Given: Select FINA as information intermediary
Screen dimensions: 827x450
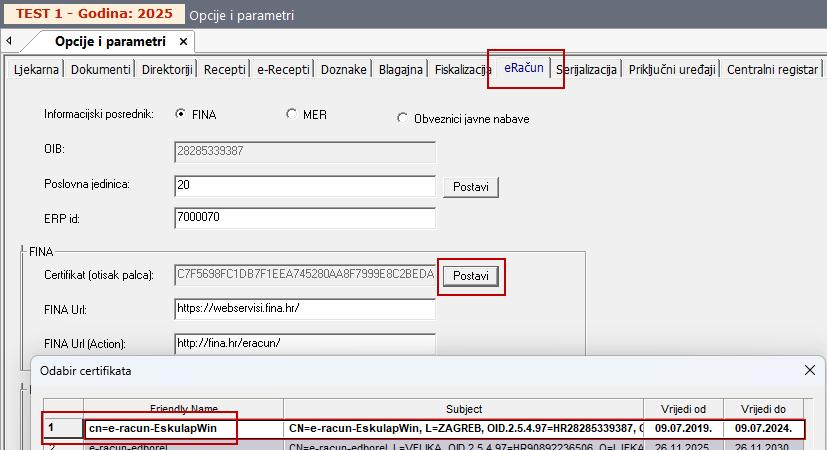Looking at the screenshot, I should coord(181,114).
